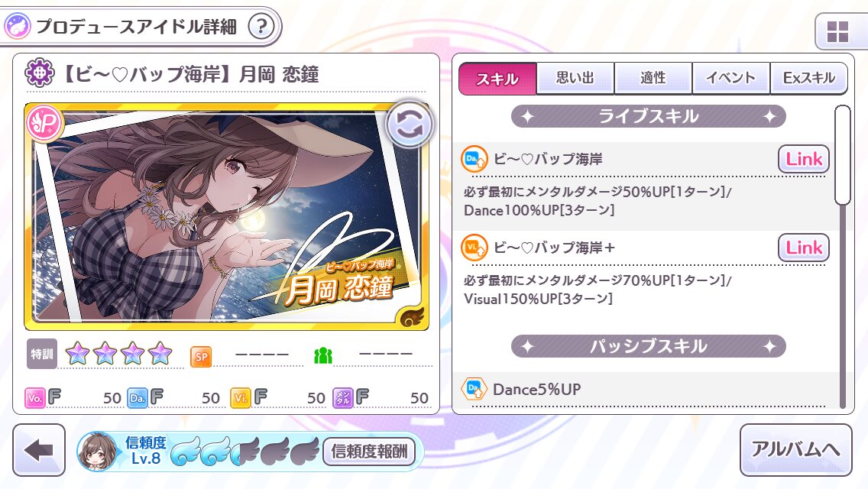Click Link button for ビ～♡バップ海岸＋ skill
This screenshot has height=489, width=868.
pyautogui.click(x=804, y=248)
